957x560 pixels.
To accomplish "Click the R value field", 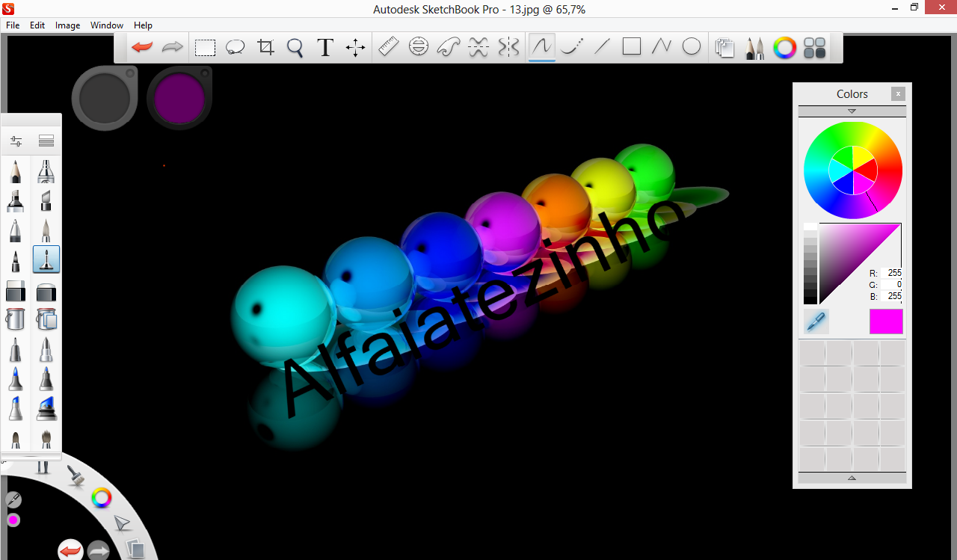I will pyautogui.click(x=892, y=274).
